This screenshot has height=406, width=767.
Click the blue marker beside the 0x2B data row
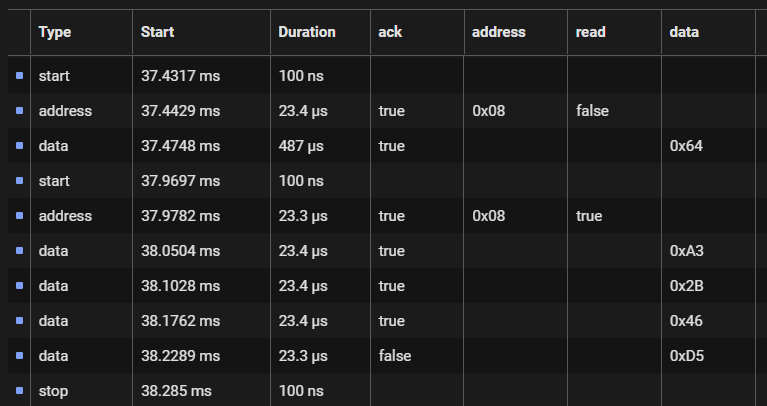(18, 286)
